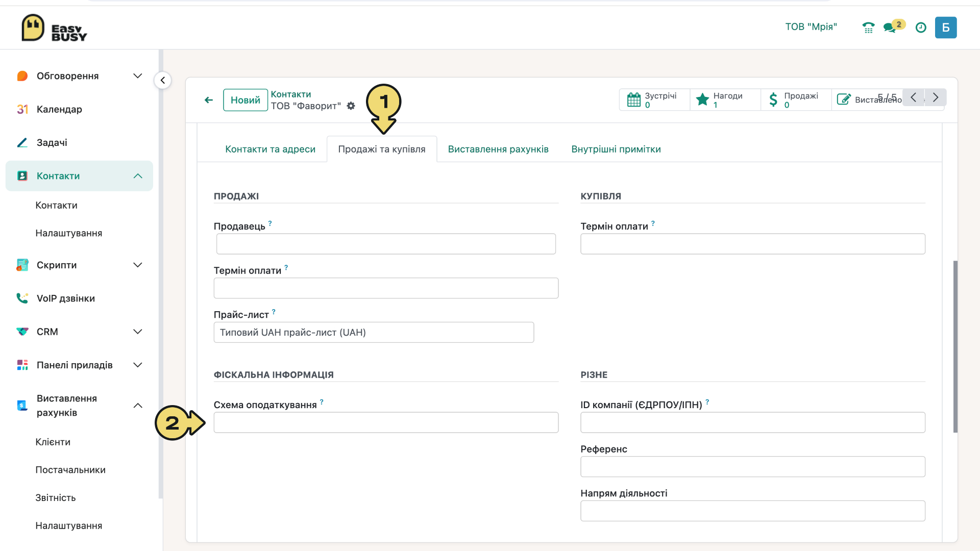Viewport: 980px width, 551px height.
Task: Switch to Внутрішні примітки tab
Action: click(616, 149)
